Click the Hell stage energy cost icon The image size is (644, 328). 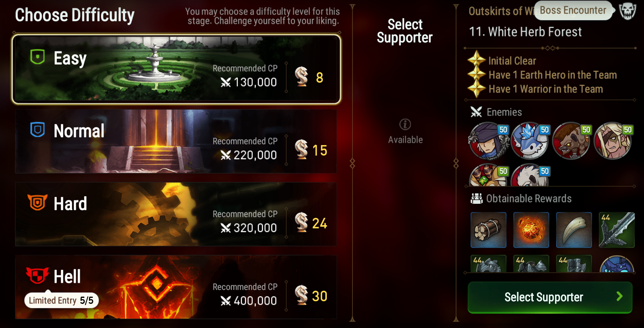[301, 295]
